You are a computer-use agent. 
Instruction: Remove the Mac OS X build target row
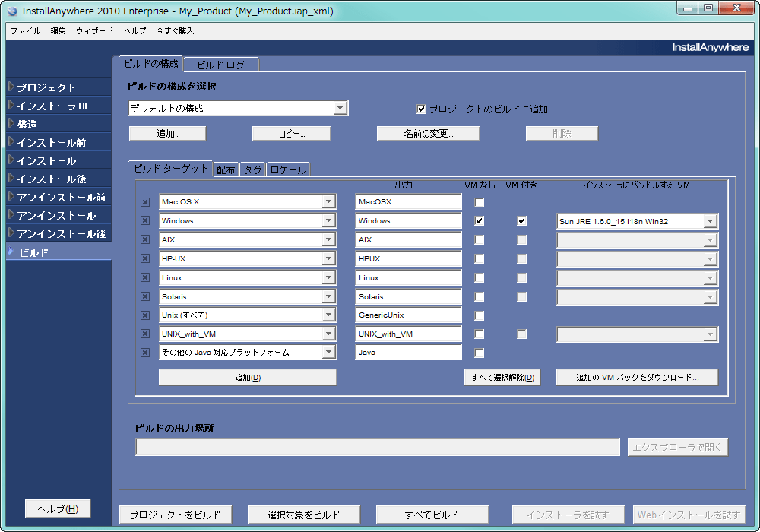point(144,202)
